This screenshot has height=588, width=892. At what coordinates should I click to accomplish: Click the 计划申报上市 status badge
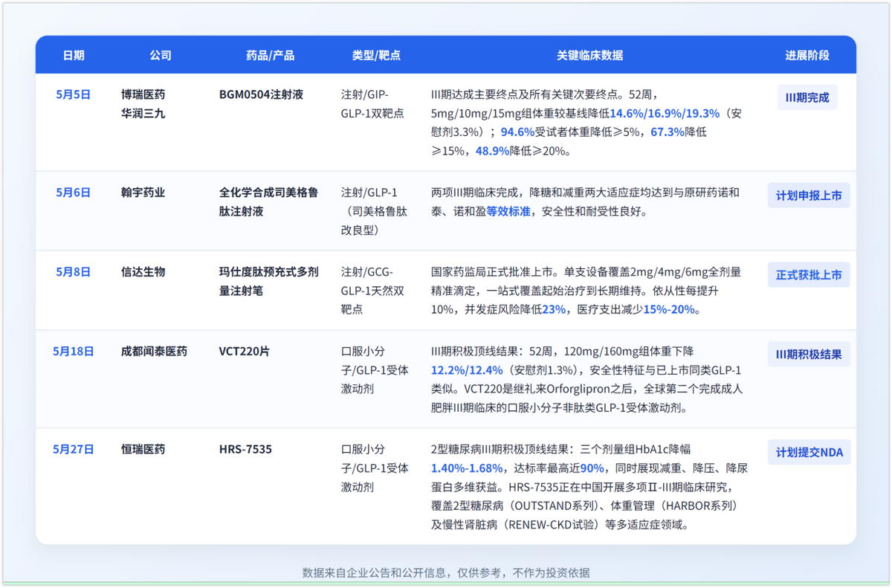[x=809, y=196]
